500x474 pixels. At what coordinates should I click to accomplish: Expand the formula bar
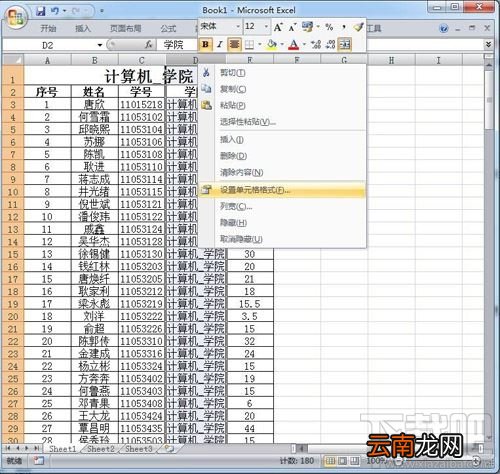pyautogui.click(x=488, y=44)
